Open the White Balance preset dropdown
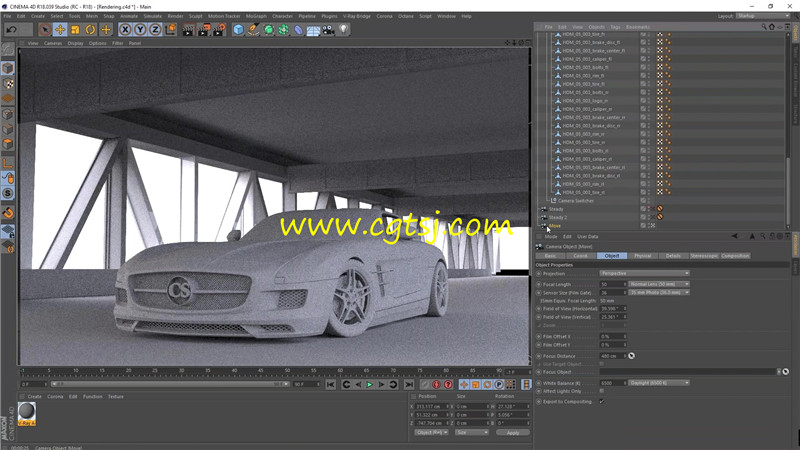The width and height of the screenshot is (800, 450). coord(659,383)
